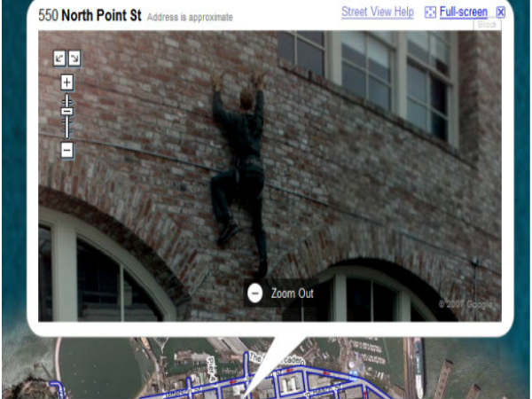Click the zoom slider track below handle
The image size is (532, 399).
coord(66,127)
